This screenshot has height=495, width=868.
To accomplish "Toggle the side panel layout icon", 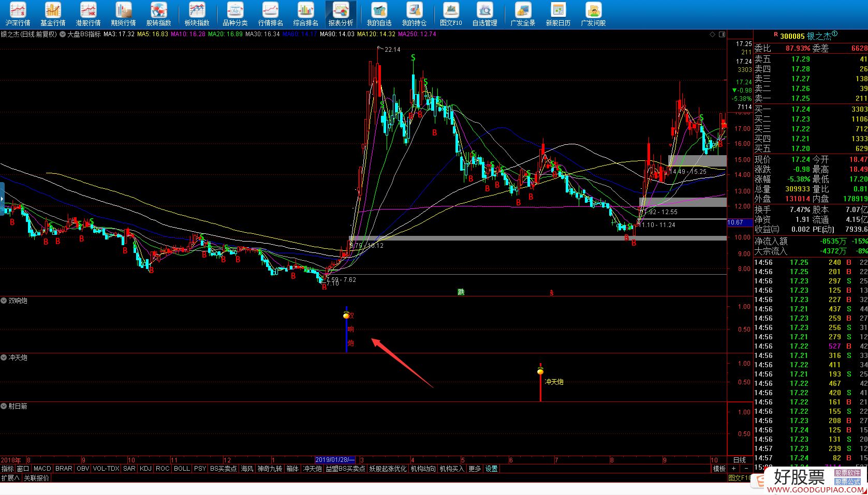I will coord(722,35).
